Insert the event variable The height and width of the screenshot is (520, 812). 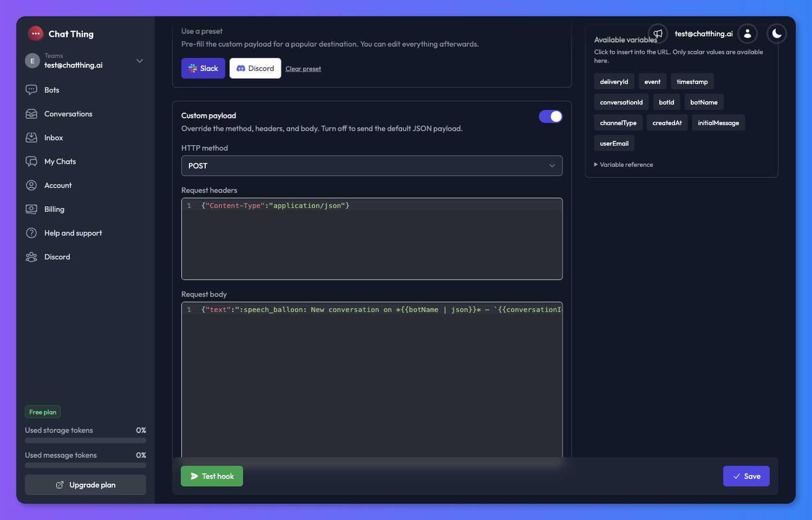[x=652, y=82]
